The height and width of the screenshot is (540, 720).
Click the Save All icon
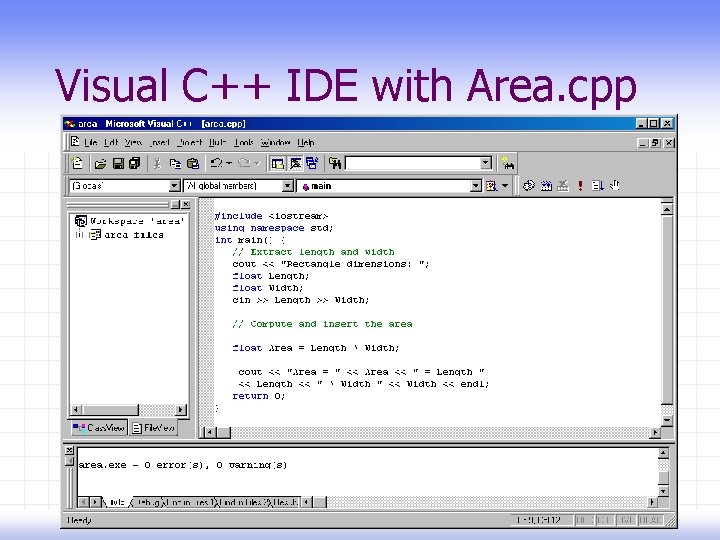pos(135,163)
